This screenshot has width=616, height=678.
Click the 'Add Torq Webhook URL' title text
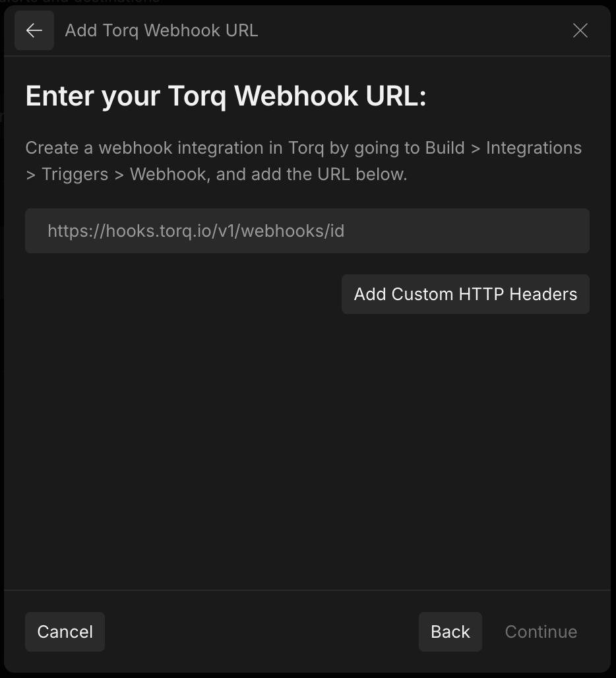tap(161, 30)
